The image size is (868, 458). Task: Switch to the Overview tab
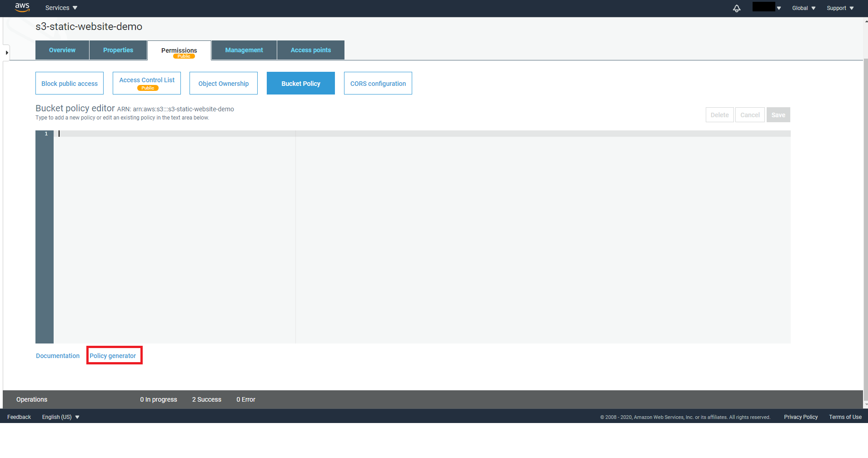coord(62,50)
